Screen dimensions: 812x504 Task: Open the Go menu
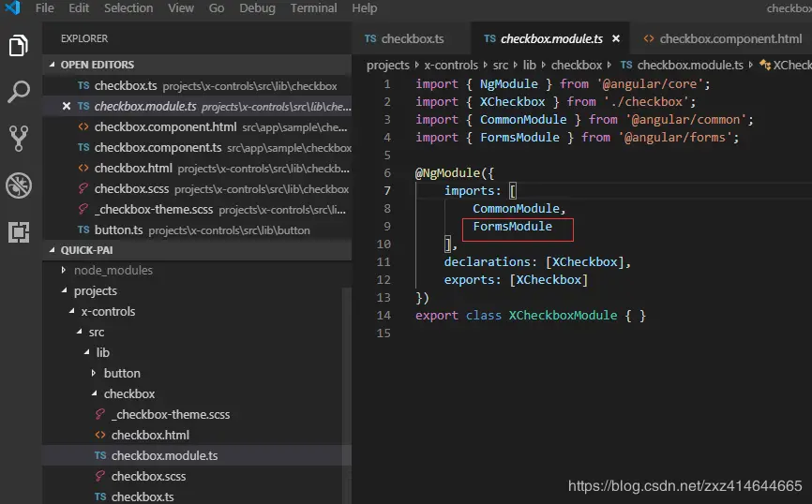click(217, 8)
